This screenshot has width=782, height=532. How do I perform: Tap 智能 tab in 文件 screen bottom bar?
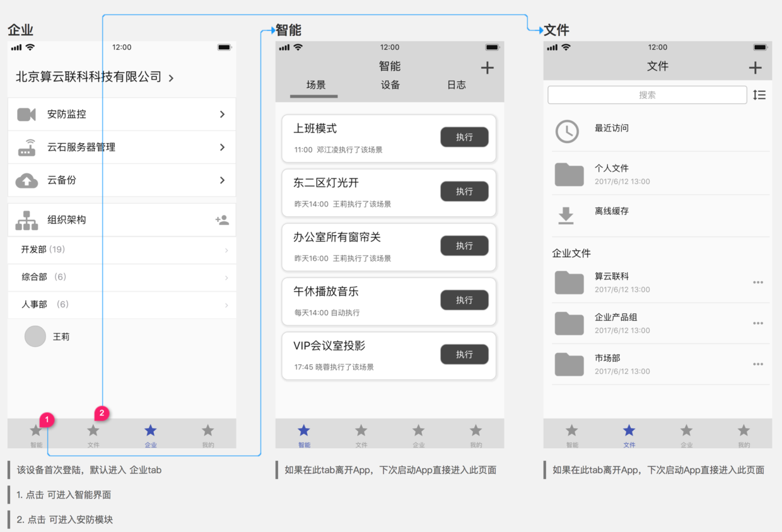(572, 434)
